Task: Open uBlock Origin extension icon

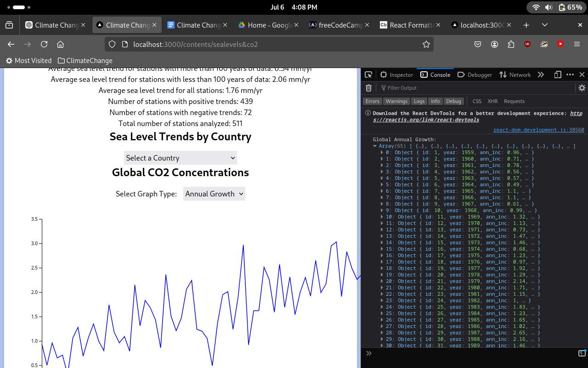Action: tap(527, 44)
